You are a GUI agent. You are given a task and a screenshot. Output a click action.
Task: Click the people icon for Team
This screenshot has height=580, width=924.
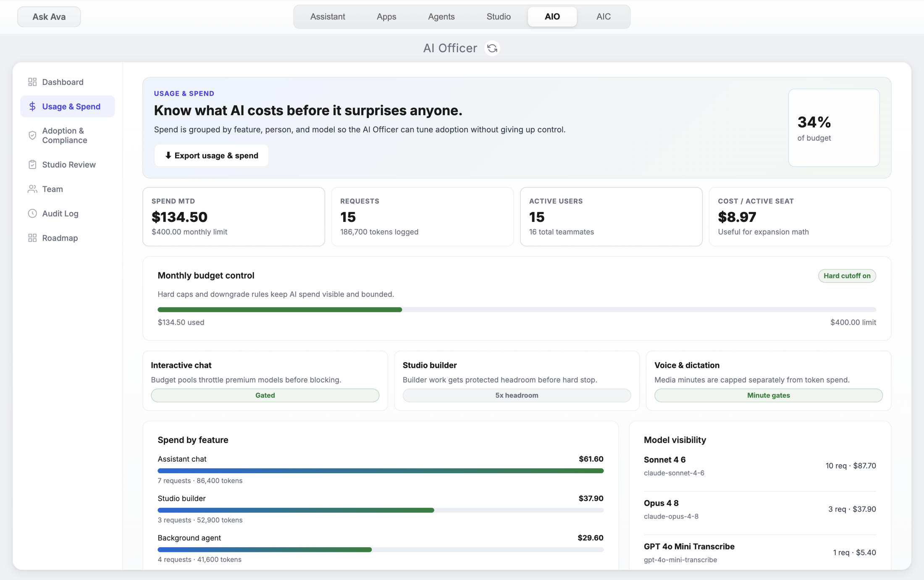click(x=32, y=189)
